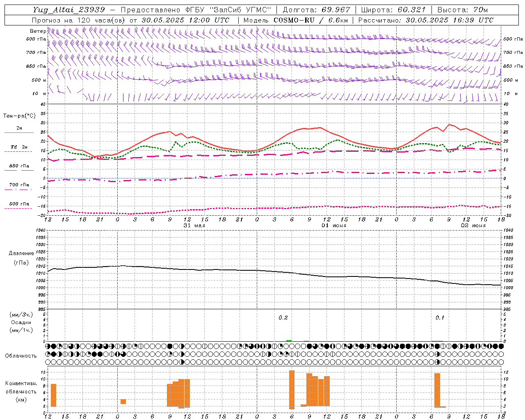The height and width of the screenshot is (420, 525).
Task: Click the 01 июня date label
Action: [334, 226]
